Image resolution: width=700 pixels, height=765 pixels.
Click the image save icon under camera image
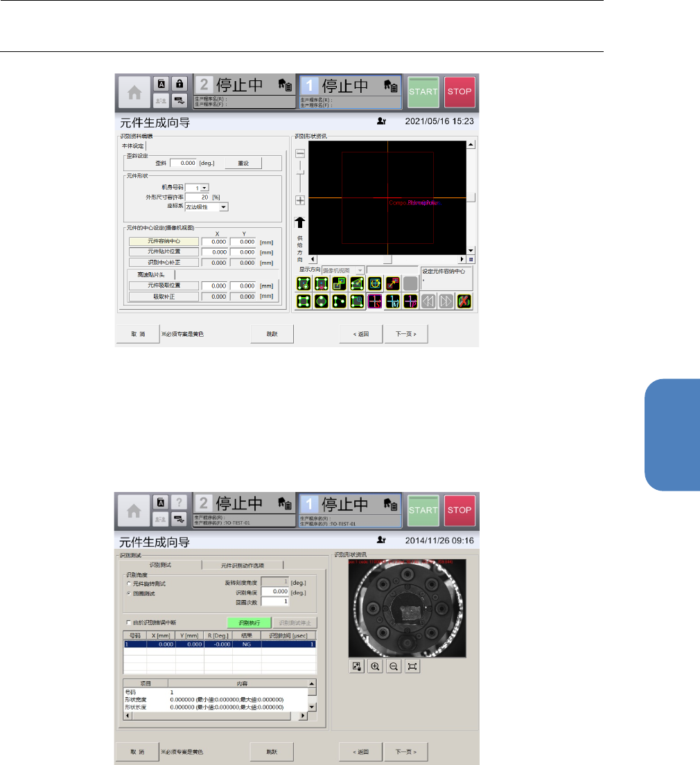point(357,667)
